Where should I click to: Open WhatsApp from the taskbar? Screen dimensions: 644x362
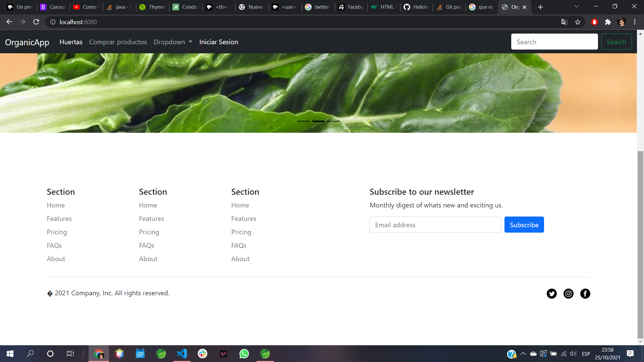coord(244,353)
